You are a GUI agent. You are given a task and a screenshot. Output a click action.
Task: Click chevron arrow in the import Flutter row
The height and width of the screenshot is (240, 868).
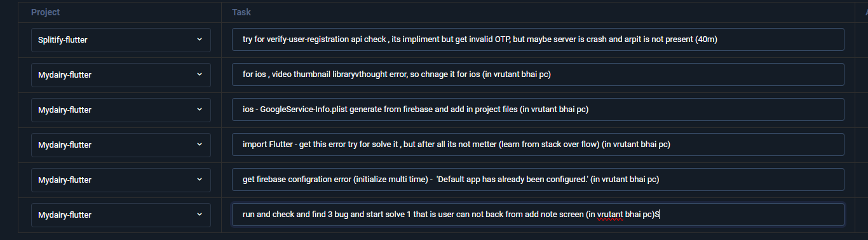tap(200, 145)
